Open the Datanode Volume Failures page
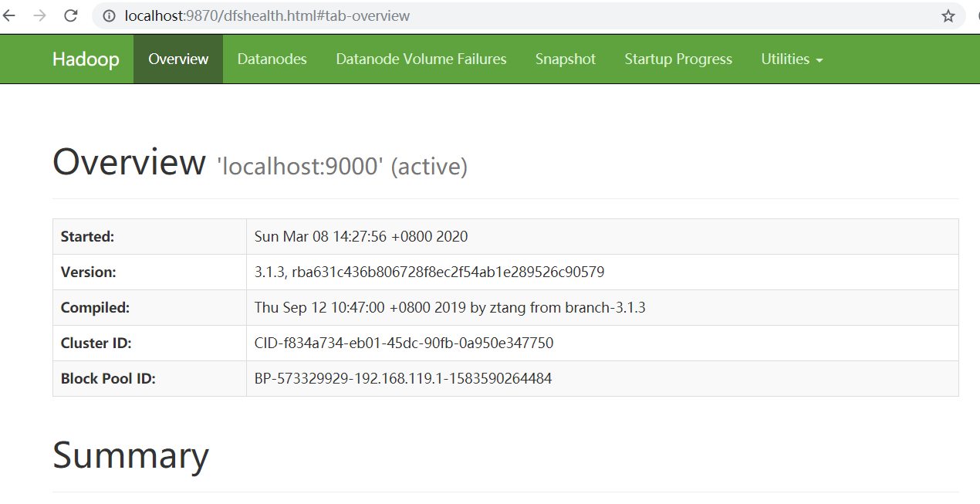 [x=421, y=59]
